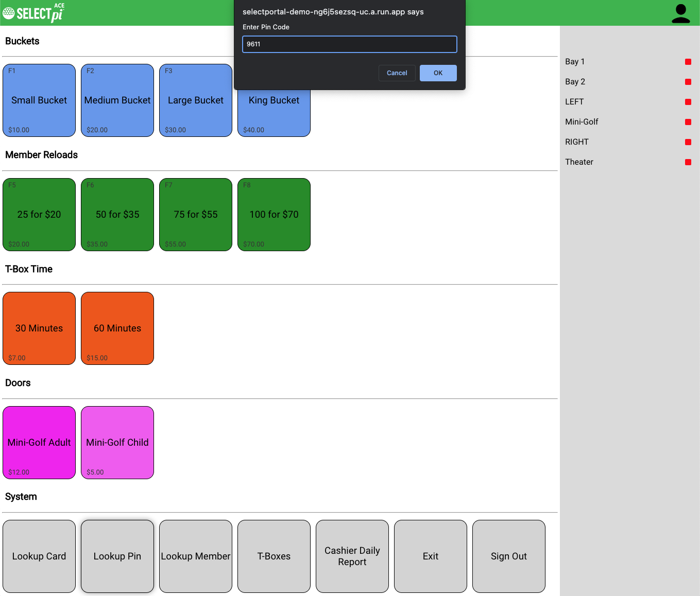Add 30 Minutes of T-Box time
The height and width of the screenshot is (596, 700).
[39, 328]
